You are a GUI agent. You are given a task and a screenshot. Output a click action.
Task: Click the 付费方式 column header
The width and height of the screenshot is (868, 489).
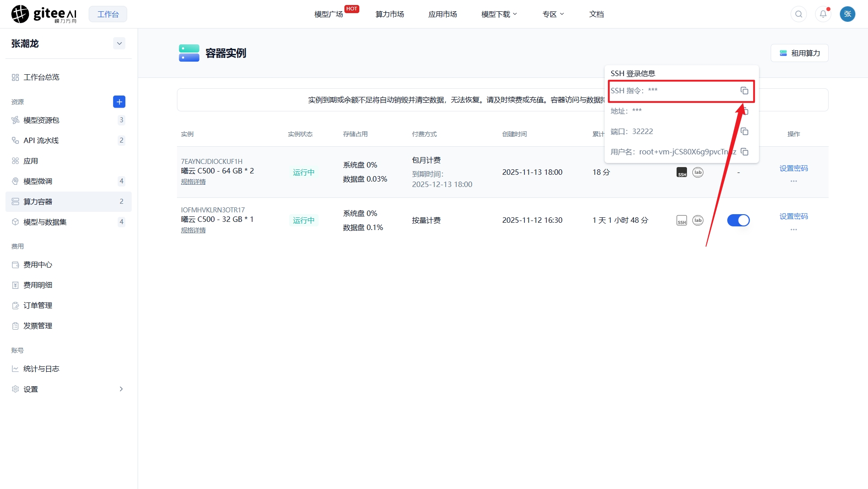pyautogui.click(x=424, y=134)
